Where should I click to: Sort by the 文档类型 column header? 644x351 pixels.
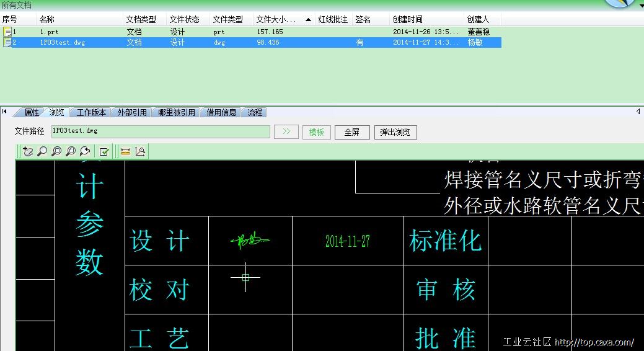[141, 19]
